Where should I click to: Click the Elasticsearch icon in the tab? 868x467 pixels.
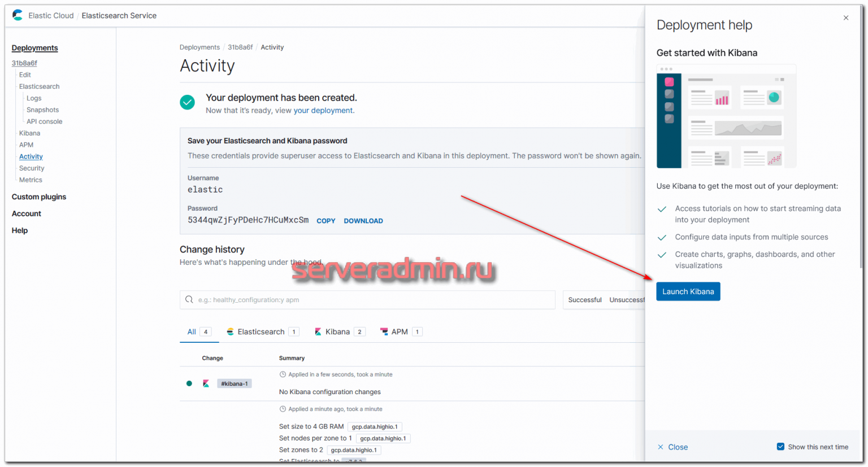click(x=230, y=332)
